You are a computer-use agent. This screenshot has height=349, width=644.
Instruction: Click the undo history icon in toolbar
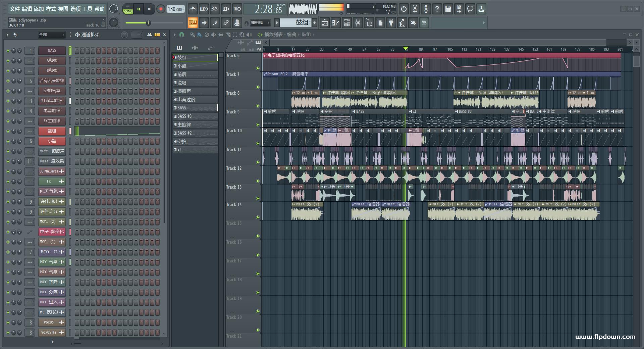coord(404,9)
